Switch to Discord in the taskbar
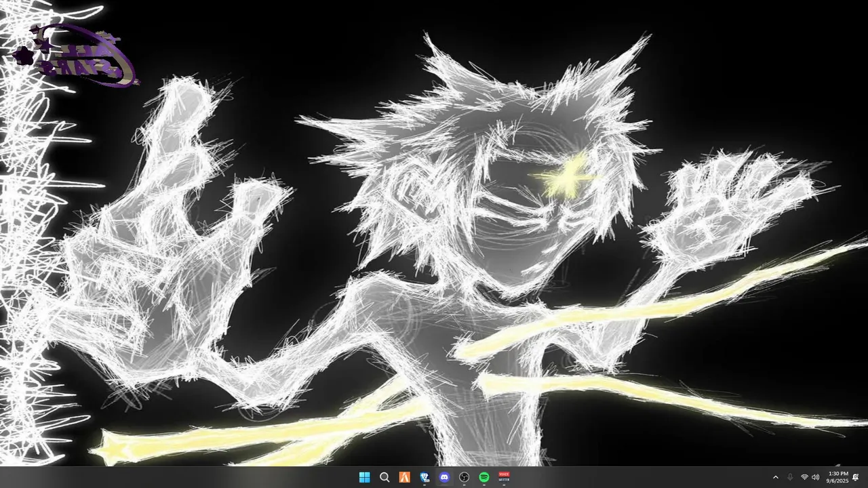This screenshot has width=868, height=488. tap(444, 477)
